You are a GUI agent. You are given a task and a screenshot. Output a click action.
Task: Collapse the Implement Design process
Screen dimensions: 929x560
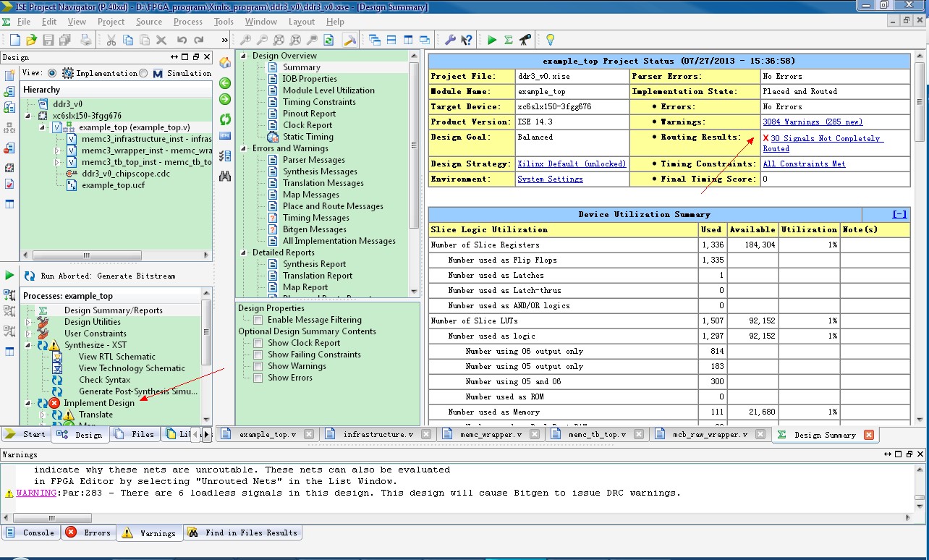[x=28, y=403]
